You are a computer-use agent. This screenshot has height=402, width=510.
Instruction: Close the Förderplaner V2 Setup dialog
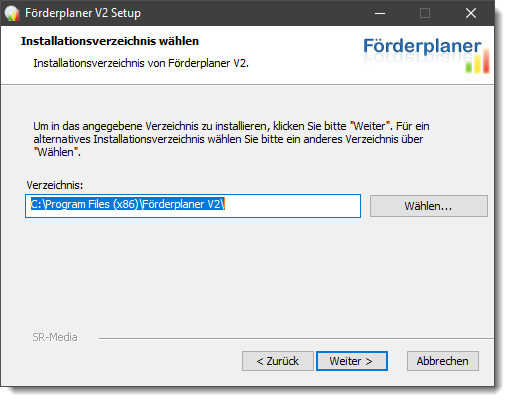471,13
